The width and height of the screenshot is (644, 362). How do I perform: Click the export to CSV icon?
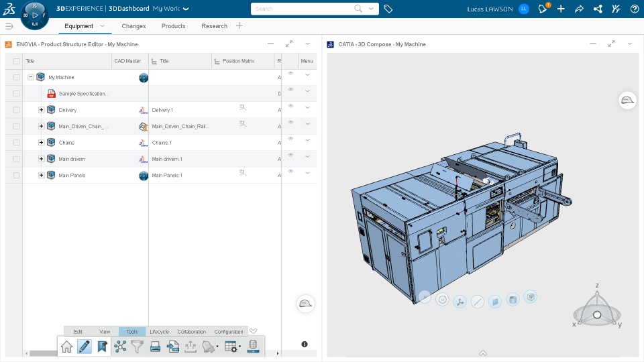point(173,347)
